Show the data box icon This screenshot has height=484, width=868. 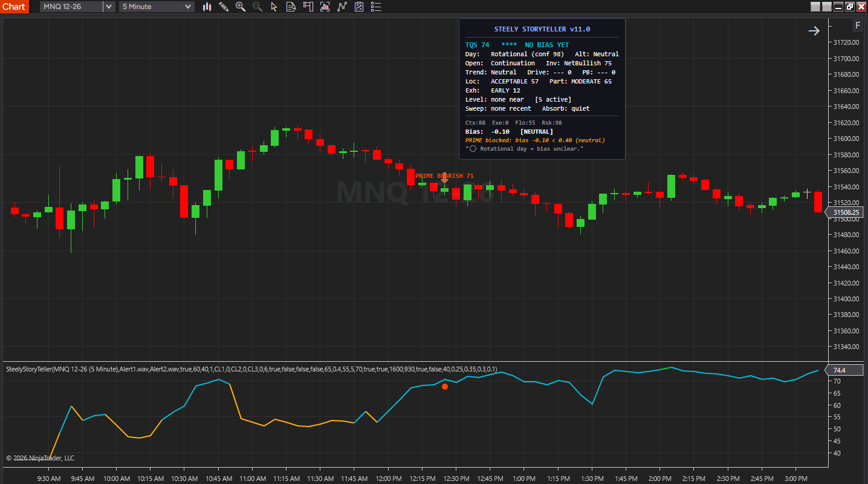pyautogui.click(x=291, y=7)
